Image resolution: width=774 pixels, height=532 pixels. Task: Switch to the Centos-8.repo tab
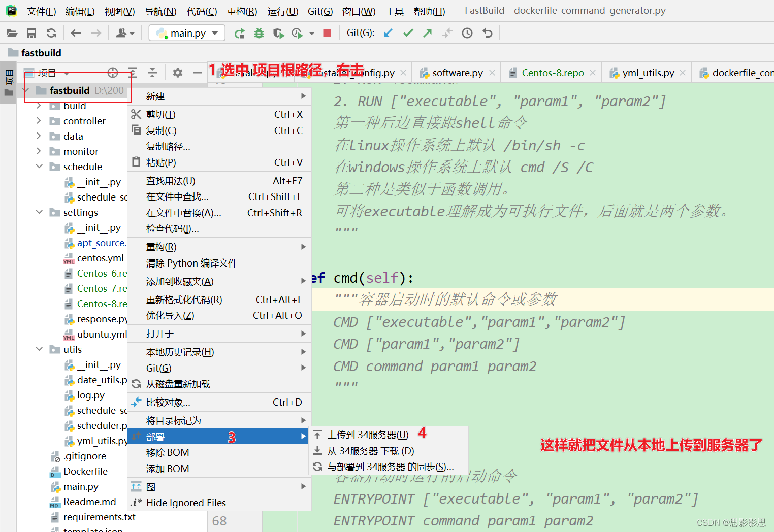pos(552,73)
